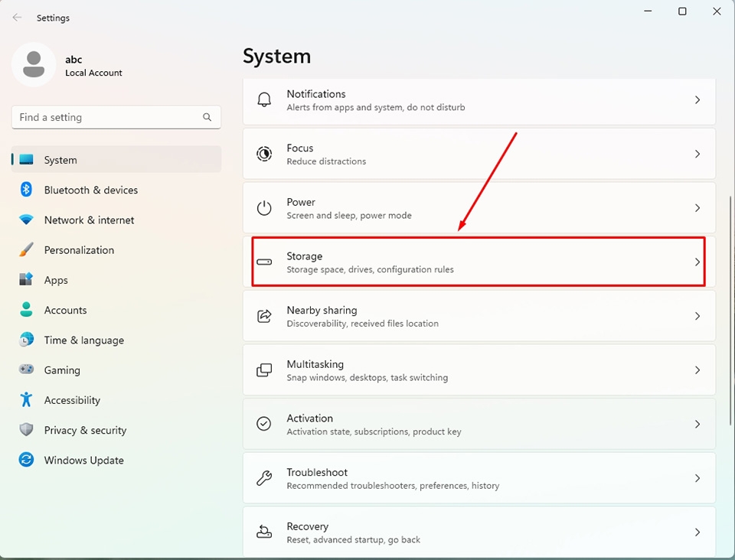This screenshot has height=560, width=735.
Task: Click the Activation checkmark icon
Action: click(x=264, y=424)
